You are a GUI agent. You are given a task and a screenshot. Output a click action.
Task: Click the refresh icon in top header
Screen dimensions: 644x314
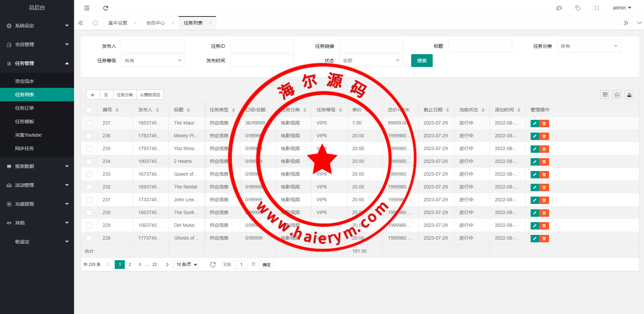click(106, 8)
